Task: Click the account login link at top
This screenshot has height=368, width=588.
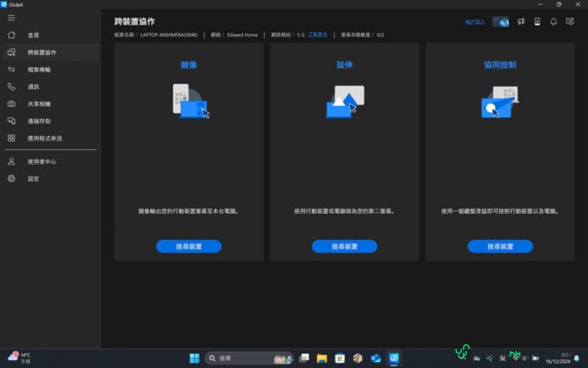Action: click(x=476, y=21)
